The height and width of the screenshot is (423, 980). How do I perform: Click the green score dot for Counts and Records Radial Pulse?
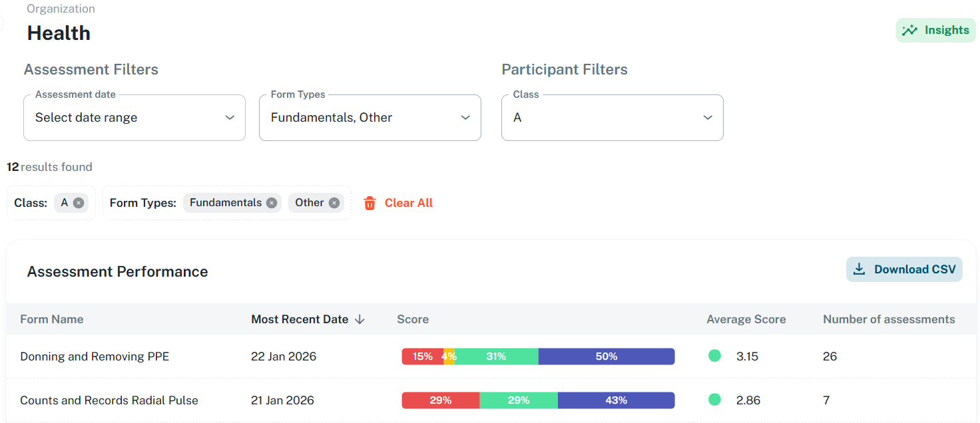pos(714,400)
